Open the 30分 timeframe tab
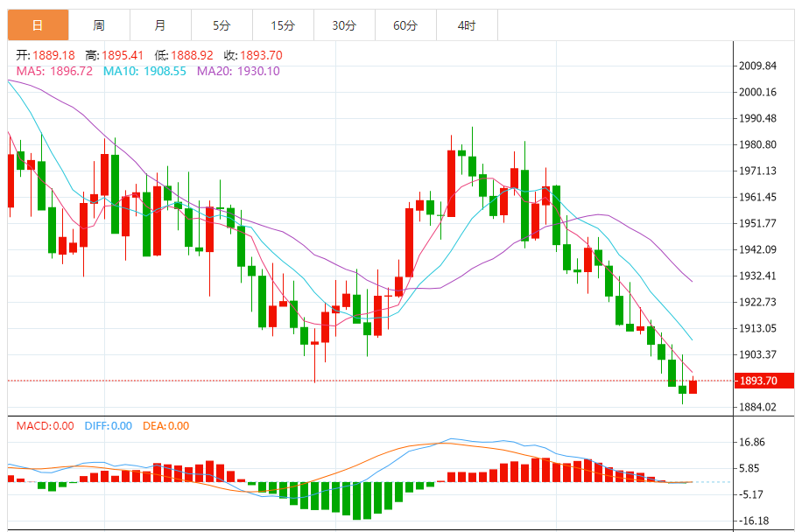802x532 pixels. click(x=344, y=25)
